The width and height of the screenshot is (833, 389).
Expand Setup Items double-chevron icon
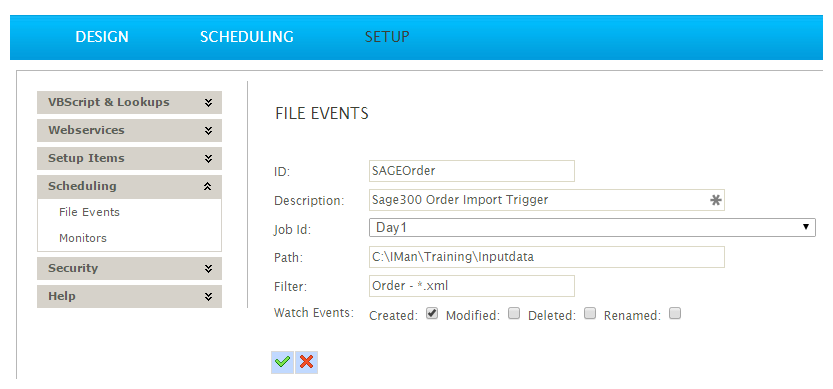[208, 158]
